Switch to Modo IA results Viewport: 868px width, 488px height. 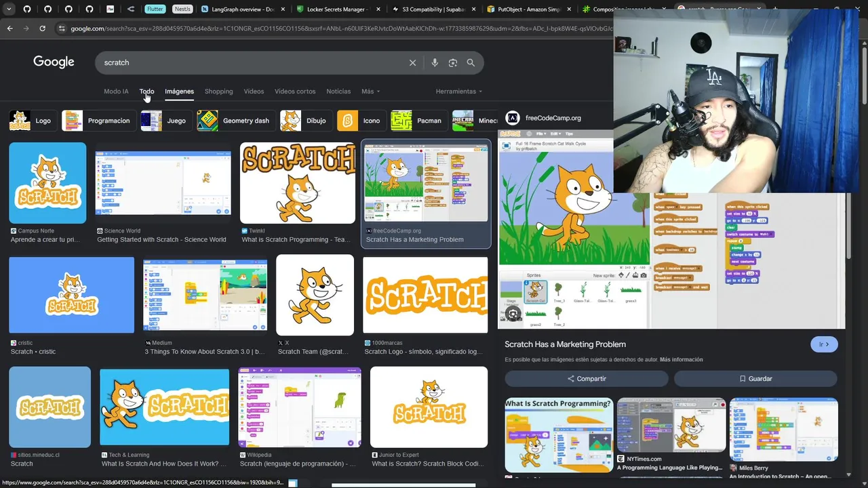(x=116, y=91)
